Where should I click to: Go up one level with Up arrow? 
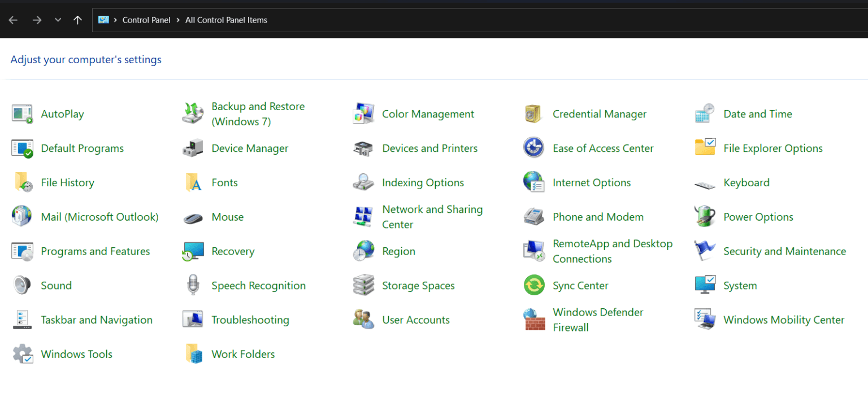[78, 20]
